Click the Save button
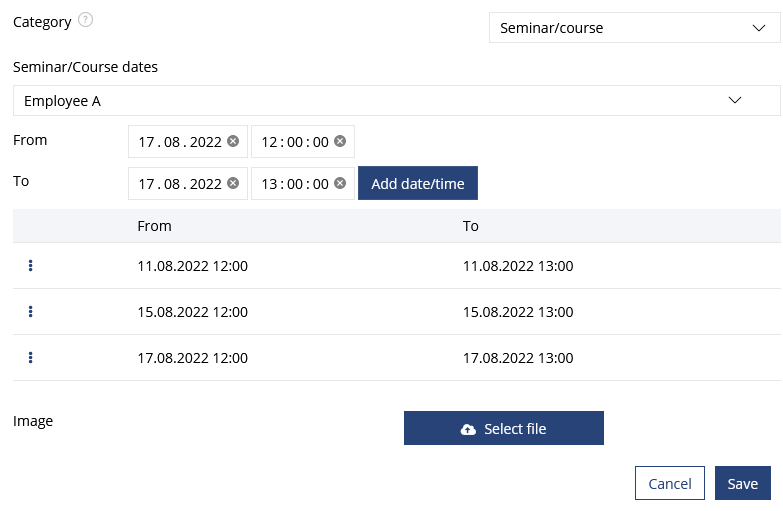The width and height of the screenshot is (783, 511). point(743,483)
